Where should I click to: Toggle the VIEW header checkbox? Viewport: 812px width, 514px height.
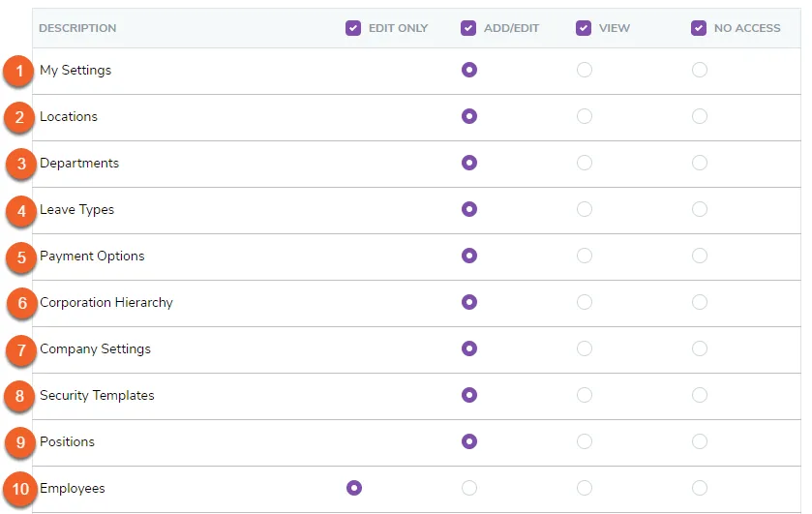click(584, 28)
